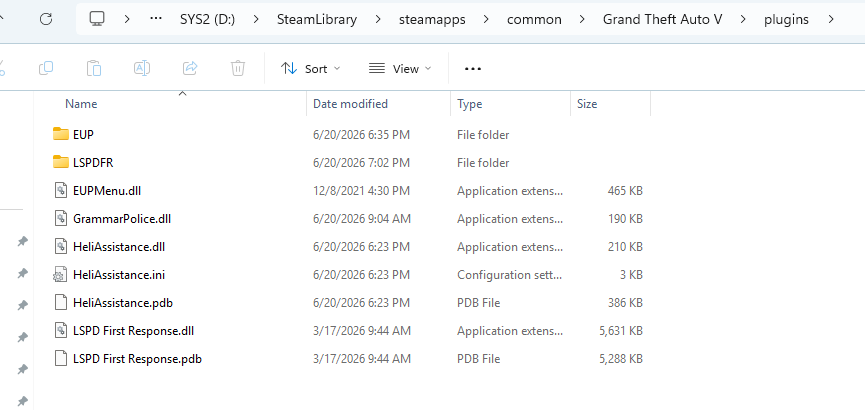
Task: Click the 12/8/2021 4:30 PM date cell
Action: click(361, 191)
